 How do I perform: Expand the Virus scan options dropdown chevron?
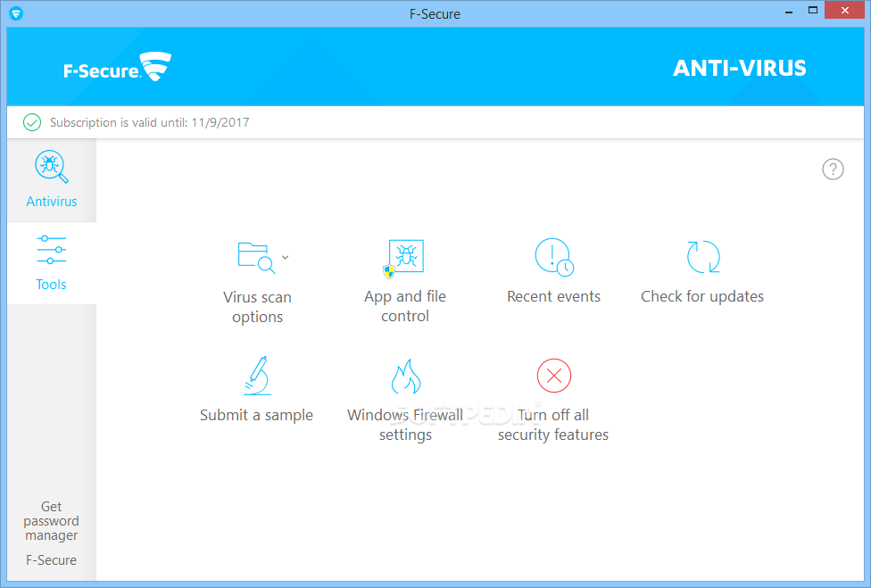(x=285, y=257)
